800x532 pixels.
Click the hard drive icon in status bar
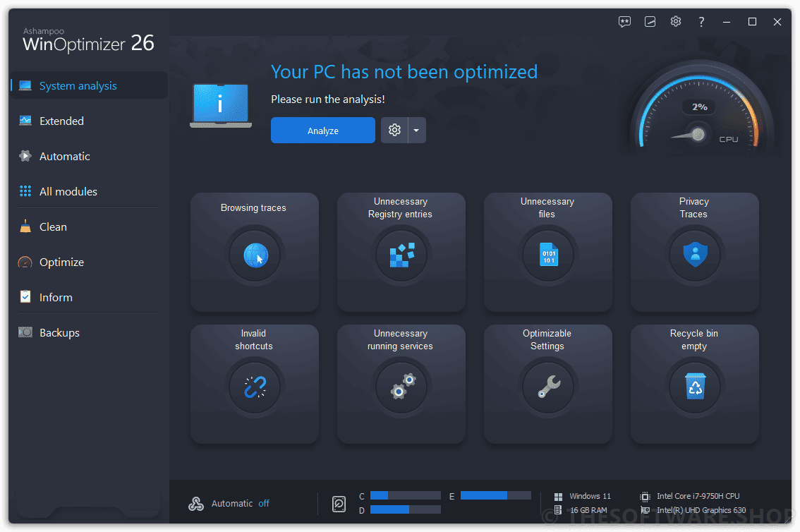(339, 504)
